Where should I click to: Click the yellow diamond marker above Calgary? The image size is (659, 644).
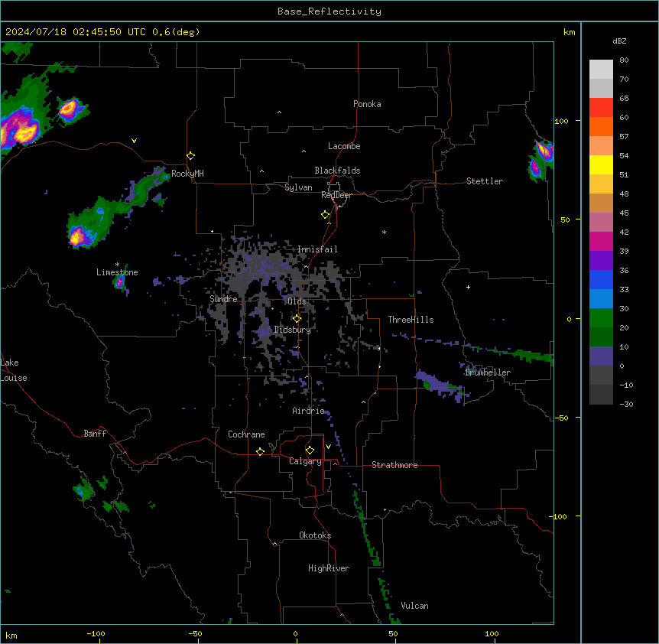pos(310,450)
